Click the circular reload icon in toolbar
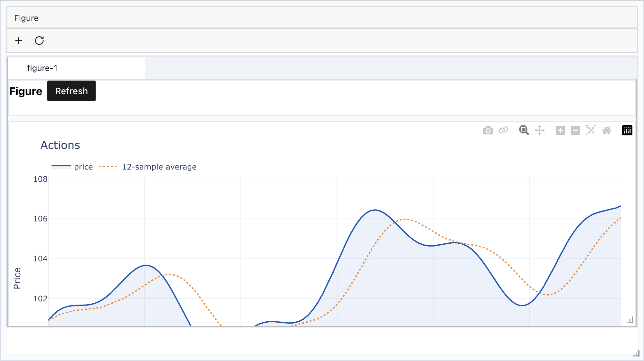 click(39, 41)
